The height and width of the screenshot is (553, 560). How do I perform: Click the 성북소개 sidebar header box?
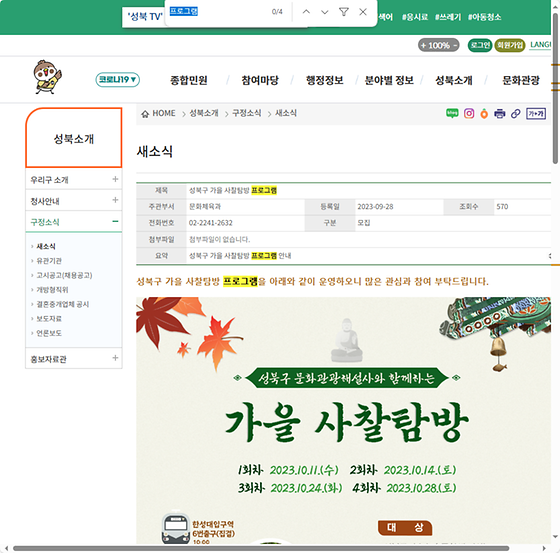74,138
